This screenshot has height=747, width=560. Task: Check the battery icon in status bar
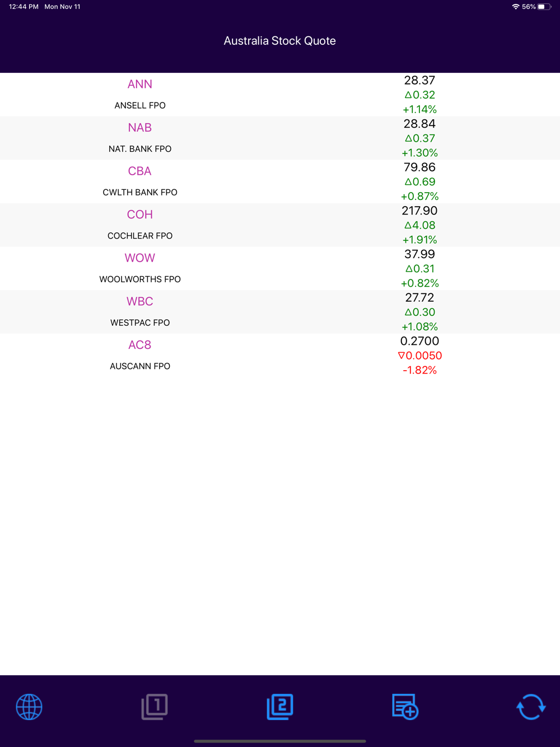click(544, 7)
